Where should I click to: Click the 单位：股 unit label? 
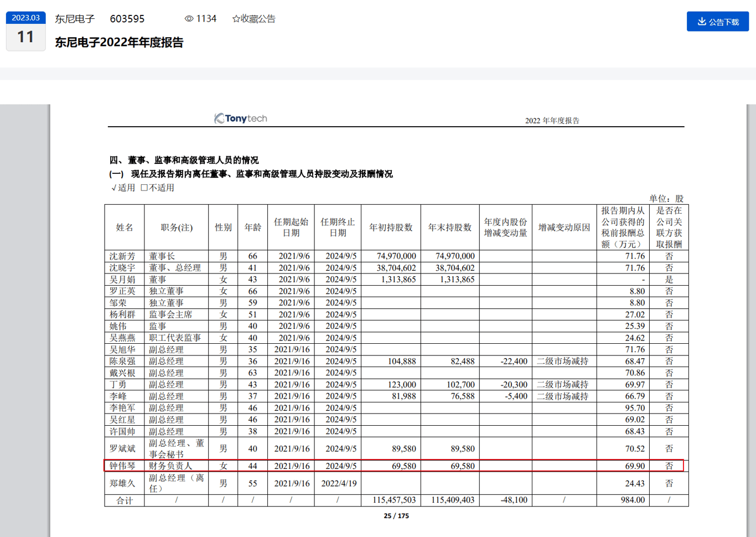tap(666, 198)
